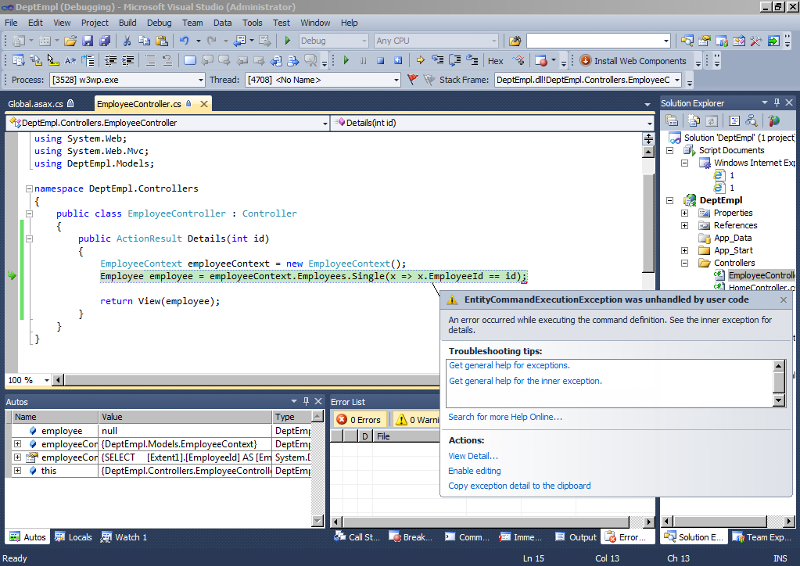Expand the Properties node in Solution Explorer
The image size is (800, 566).
[x=684, y=213]
